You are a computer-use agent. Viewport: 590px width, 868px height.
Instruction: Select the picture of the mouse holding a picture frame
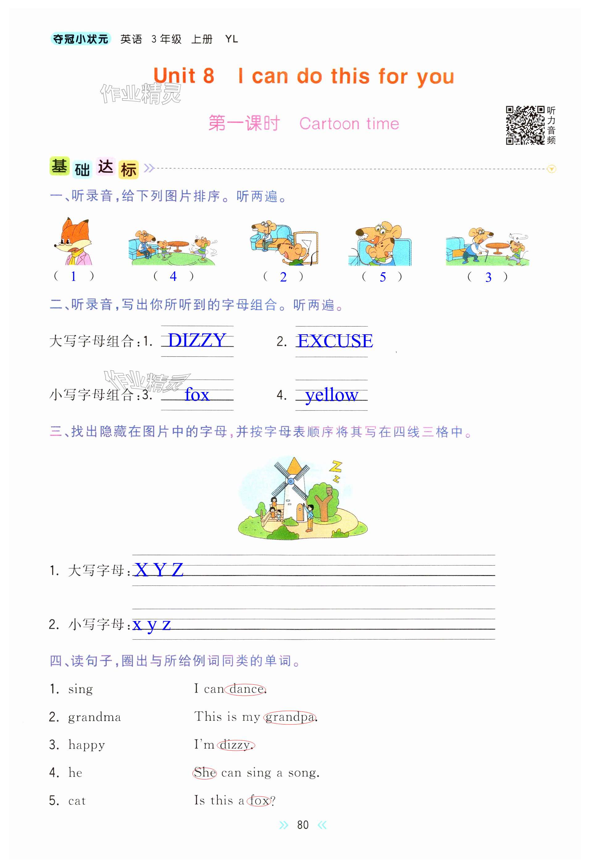(x=285, y=243)
